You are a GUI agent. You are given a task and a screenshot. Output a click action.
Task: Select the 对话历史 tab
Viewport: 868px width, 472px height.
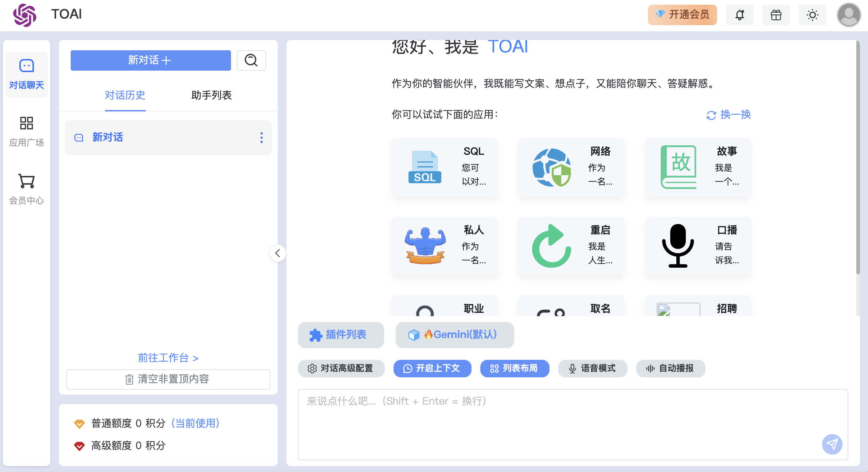pyautogui.click(x=125, y=95)
